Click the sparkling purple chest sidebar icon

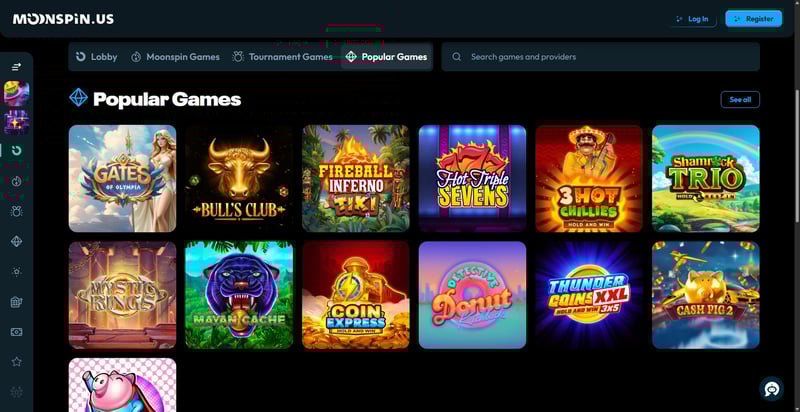coord(16,122)
